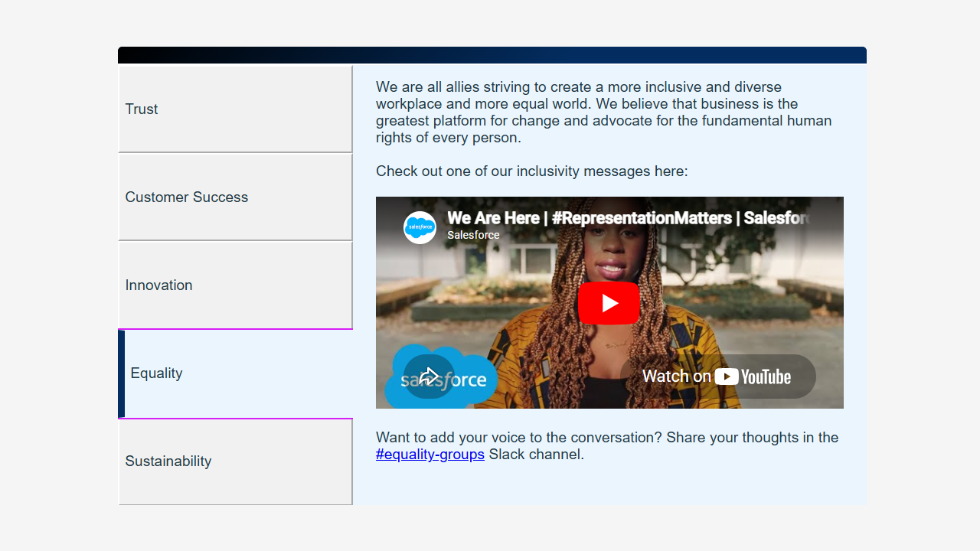The image size is (980, 551).
Task: Click 'Watch on' text in video overlay
Action: (x=677, y=377)
